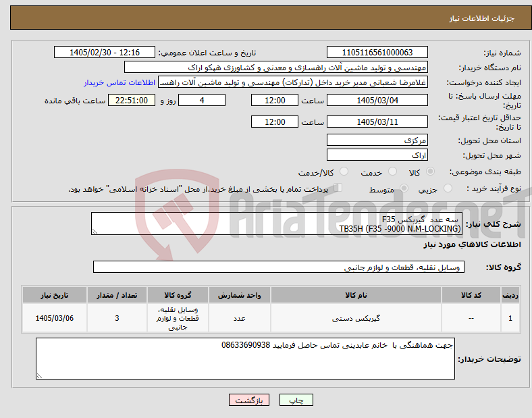532x418 pixels.
Task: Click the need date cell 1405/03/06
Action: [54, 318]
